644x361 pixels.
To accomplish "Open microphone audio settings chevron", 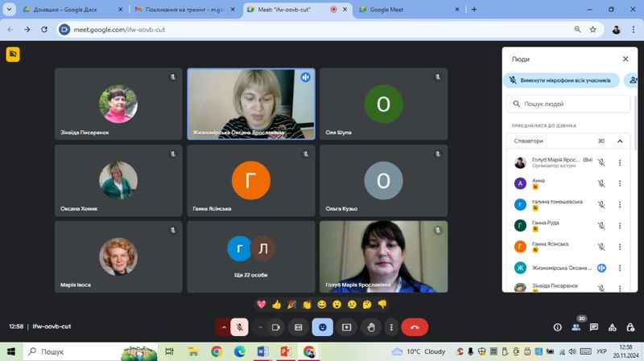I will coord(224,327).
